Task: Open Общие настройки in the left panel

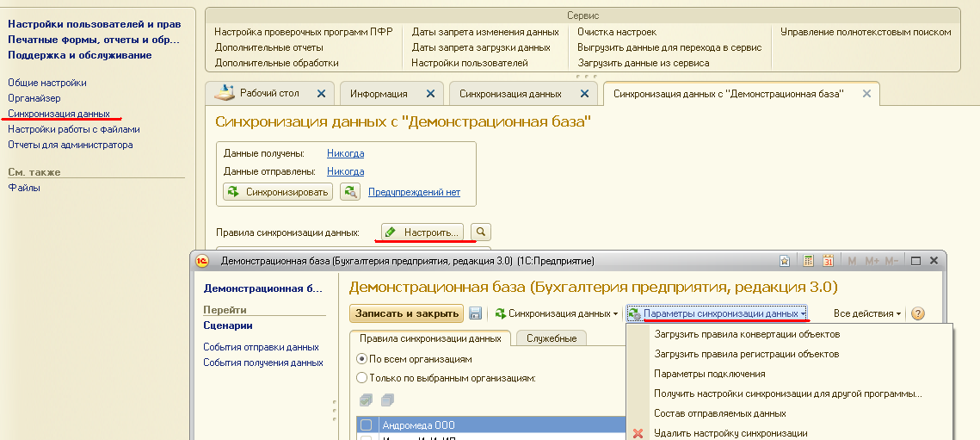Action: [46, 83]
